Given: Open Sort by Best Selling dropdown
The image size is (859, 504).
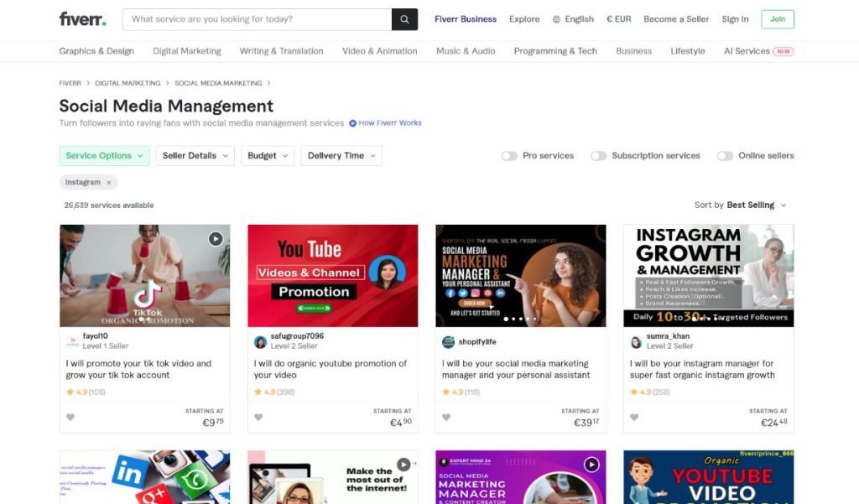Looking at the screenshot, I should click(741, 205).
